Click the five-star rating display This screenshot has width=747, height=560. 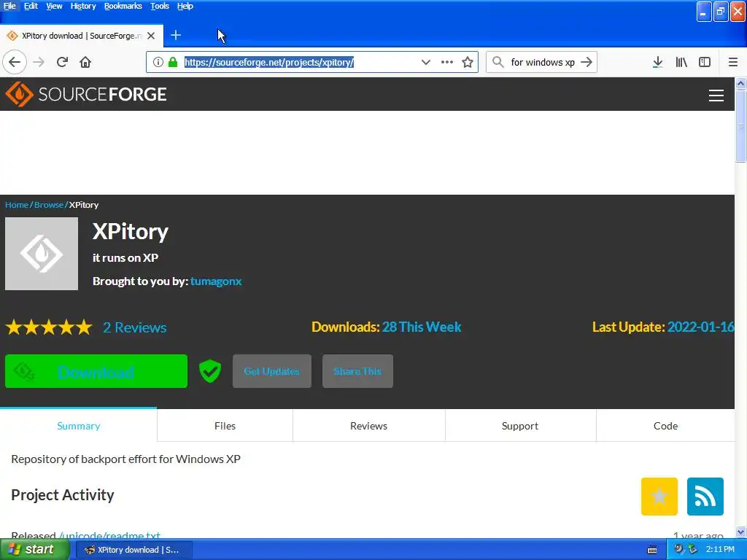pos(49,327)
